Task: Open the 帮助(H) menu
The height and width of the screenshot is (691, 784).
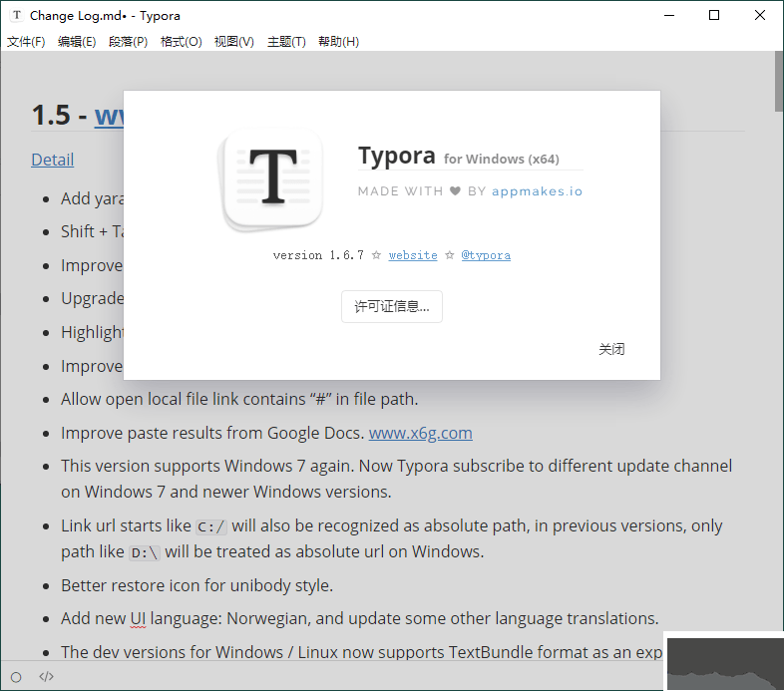Action: [x=338, y=42]
